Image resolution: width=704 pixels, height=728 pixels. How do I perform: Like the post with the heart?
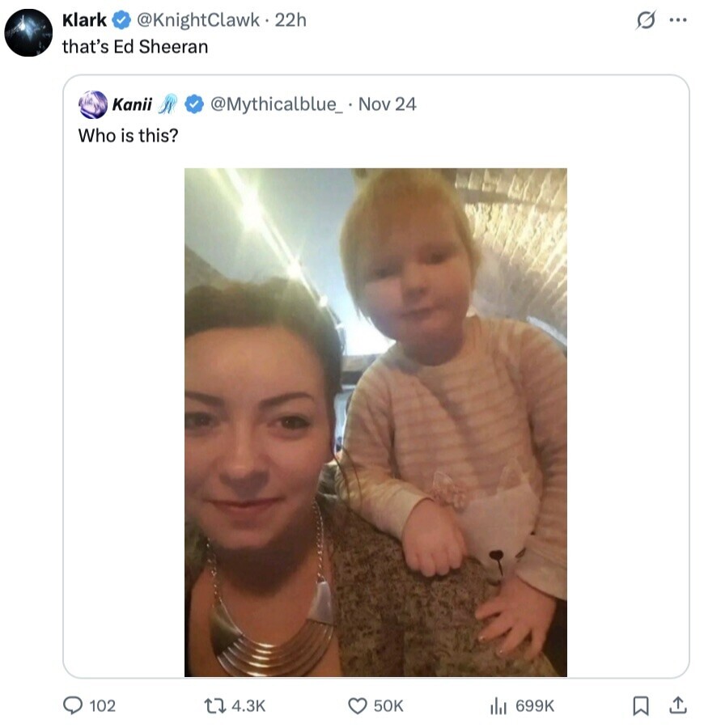pyautogui.click(x=358, y=705)
